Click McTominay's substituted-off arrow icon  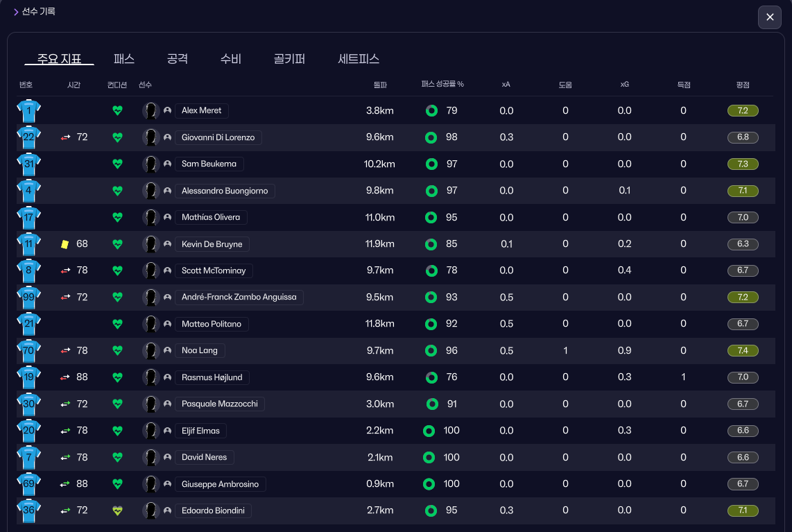click(65, 271)
